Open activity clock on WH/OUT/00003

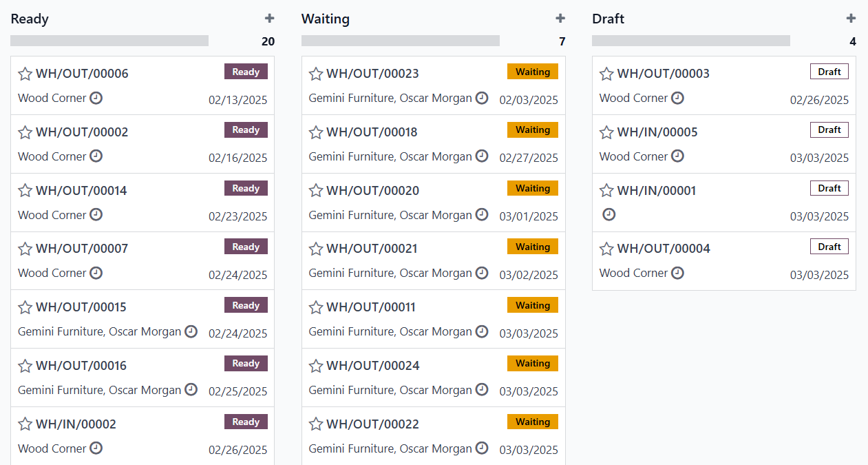point(678,98)
